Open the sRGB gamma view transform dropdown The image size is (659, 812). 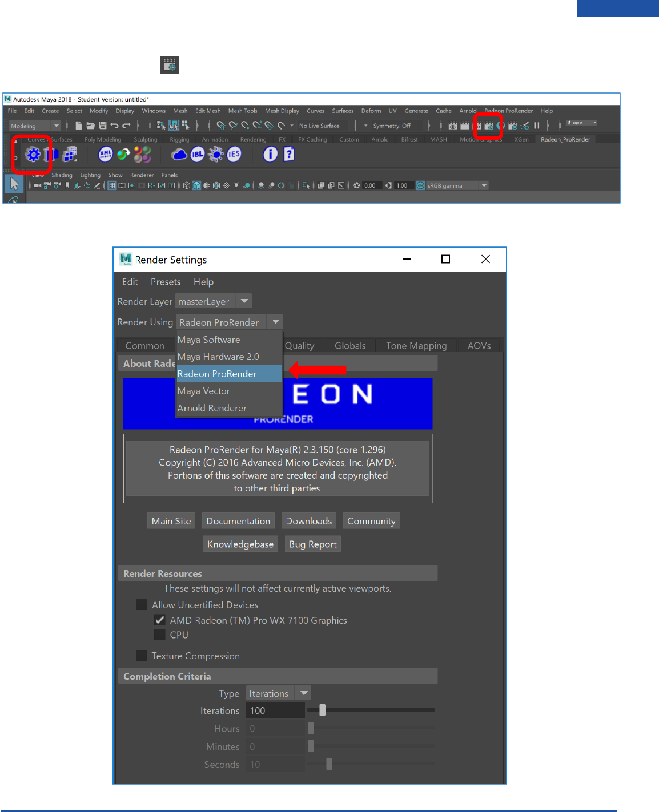pos(457,185)
